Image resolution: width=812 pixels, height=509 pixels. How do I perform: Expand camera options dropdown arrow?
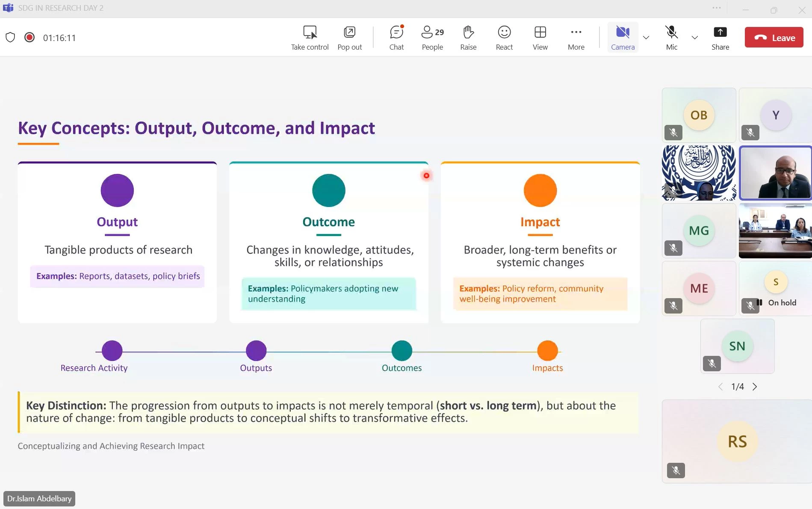(646, 38)
